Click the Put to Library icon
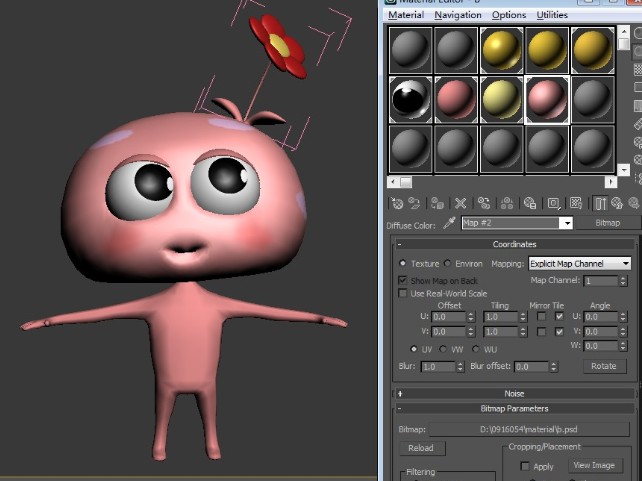642x481 pixels. (530, 203)
